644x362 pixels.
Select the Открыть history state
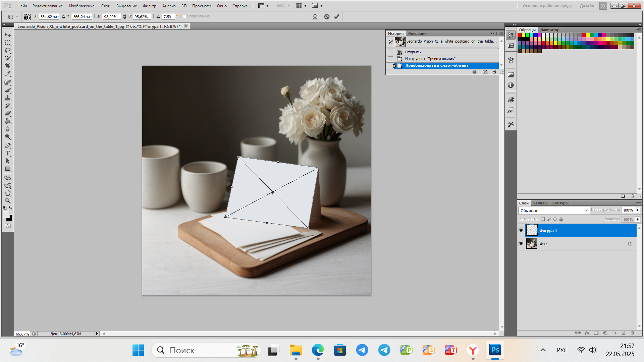tap(413, 52)
